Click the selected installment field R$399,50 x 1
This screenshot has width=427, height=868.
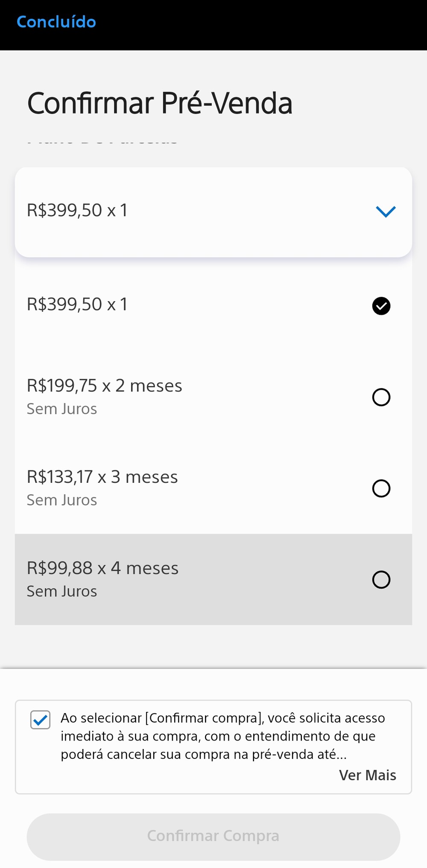[x=77, y=211]
